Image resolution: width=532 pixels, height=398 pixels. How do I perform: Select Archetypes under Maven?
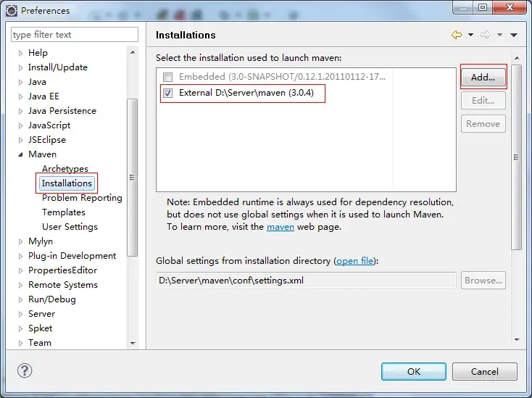tap(65, 169)
